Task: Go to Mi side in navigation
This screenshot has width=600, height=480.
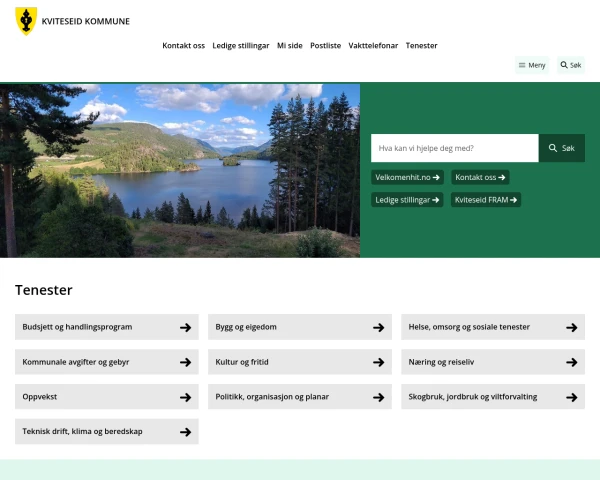Action: point(290,46)
